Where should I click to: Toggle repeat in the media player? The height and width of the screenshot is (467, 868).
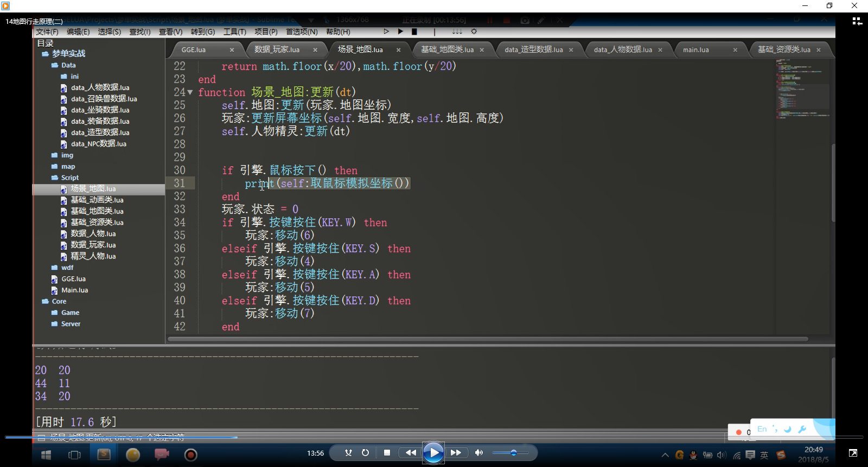pyautogui.click(x=365, y=453)
